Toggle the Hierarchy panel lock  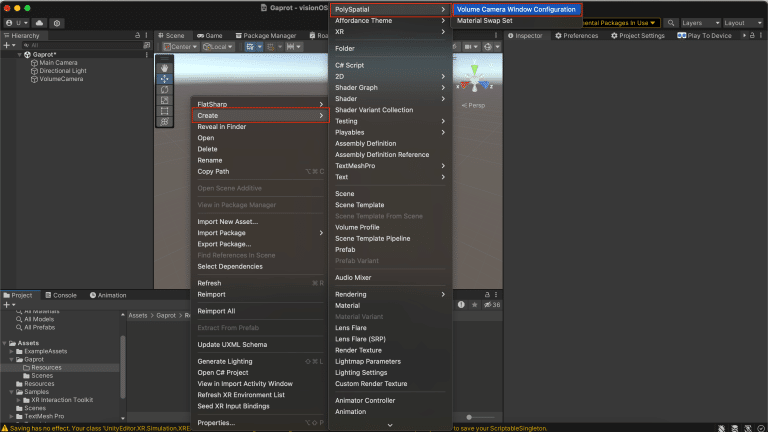point(137,35)
